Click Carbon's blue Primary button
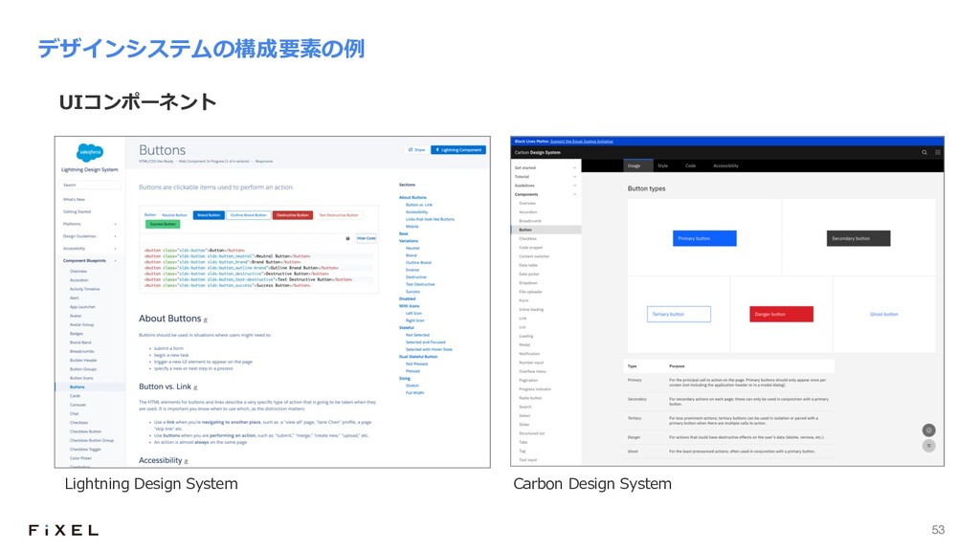 704,238
